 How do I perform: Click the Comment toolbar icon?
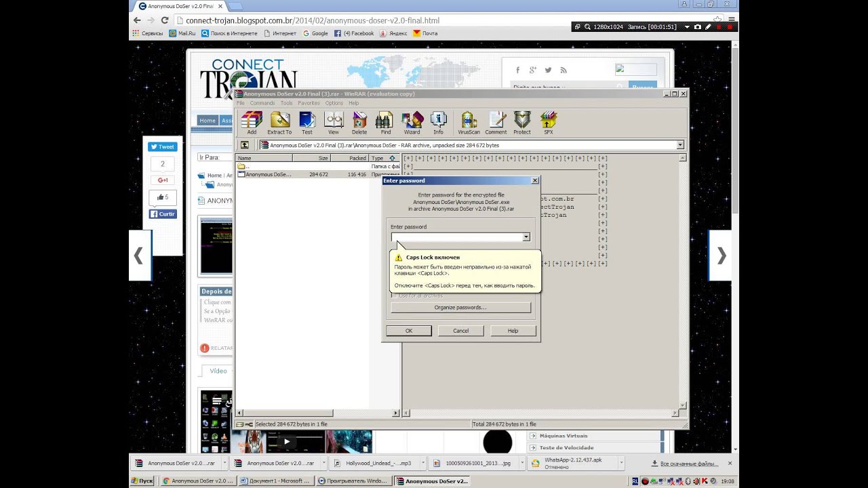coord(496,123)
